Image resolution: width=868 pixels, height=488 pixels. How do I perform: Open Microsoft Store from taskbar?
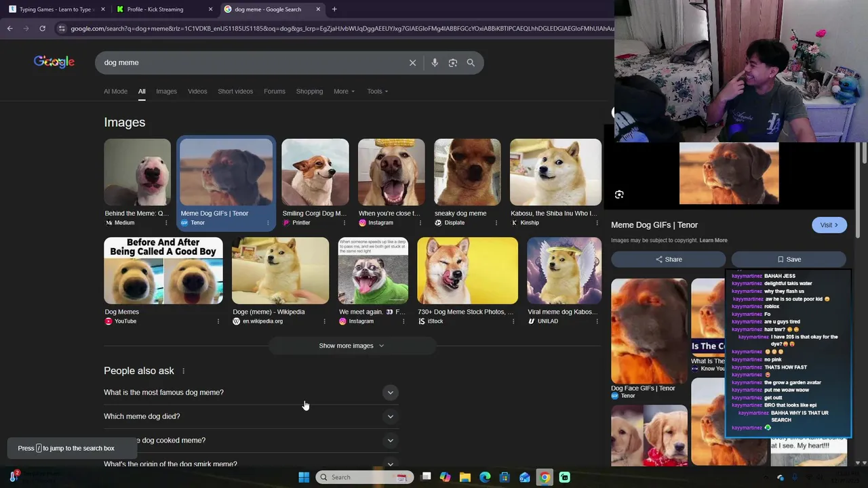click(505, 477)
